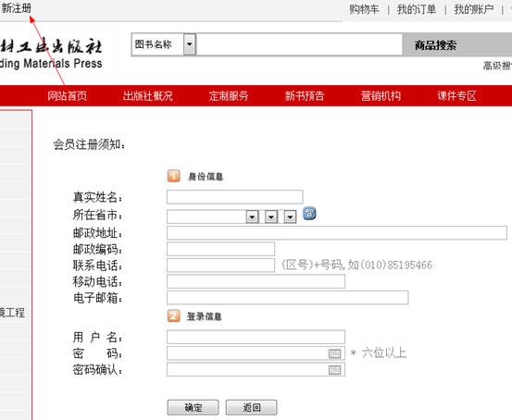Screen dimensions: 512x420
Task: Click the 确定 submit button
Action: [193, 407]
